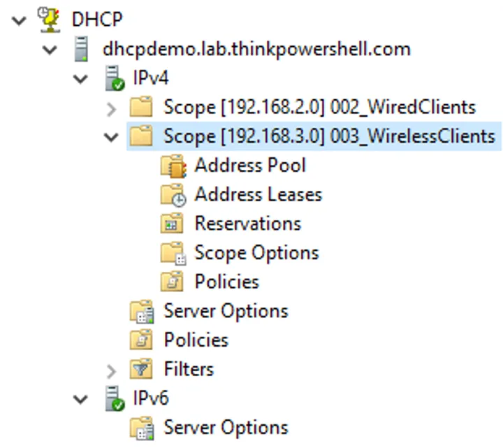Viewport: 503px width, 448px height.
Task: Click the Filters funnel icon
Action: coord(141,369)
